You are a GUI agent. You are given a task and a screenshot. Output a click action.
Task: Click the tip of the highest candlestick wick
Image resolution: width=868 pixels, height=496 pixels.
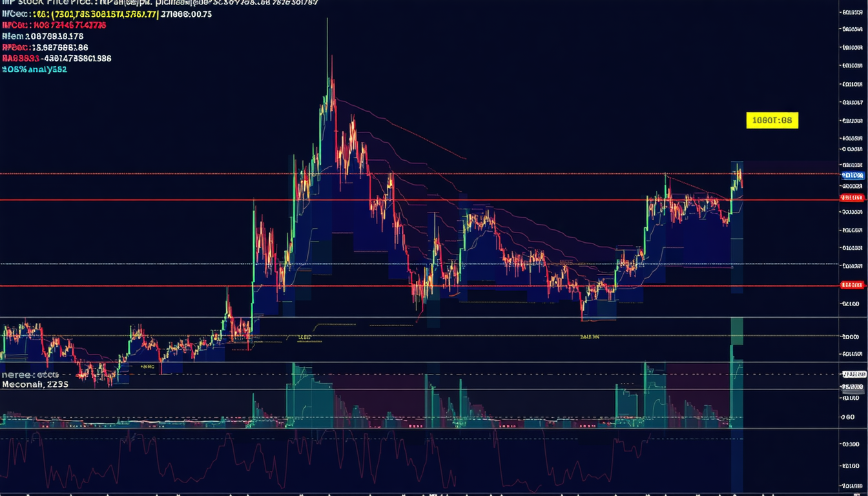click(327, 19)
